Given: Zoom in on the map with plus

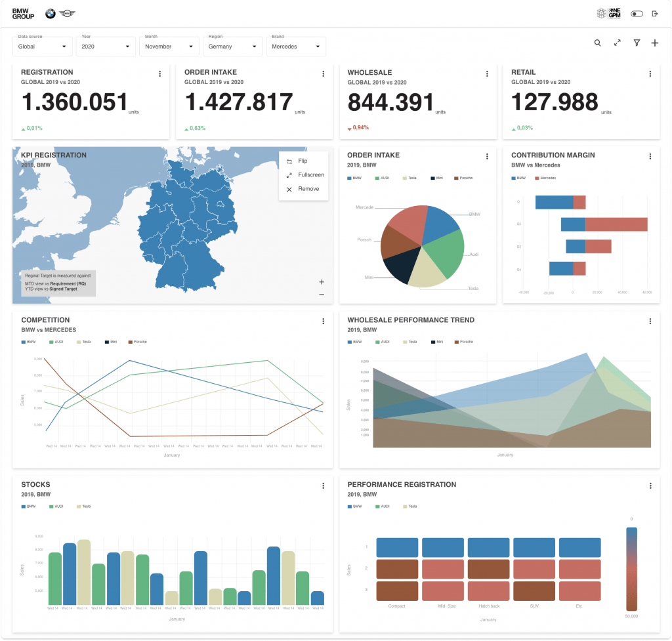Looking at the screenshot, I should click(x=322, y=282).
